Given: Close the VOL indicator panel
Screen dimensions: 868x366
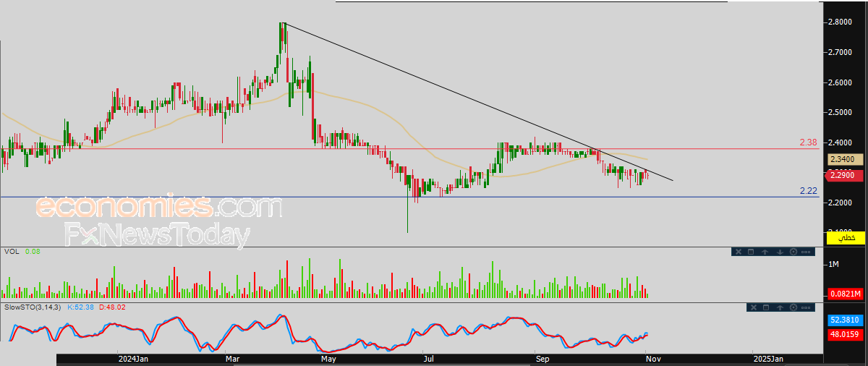Looking at the screenshot, I should [739, 252].
